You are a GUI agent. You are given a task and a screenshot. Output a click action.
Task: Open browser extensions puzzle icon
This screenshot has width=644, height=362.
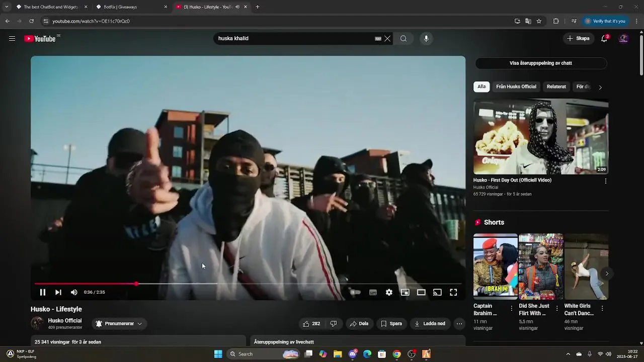556,21
